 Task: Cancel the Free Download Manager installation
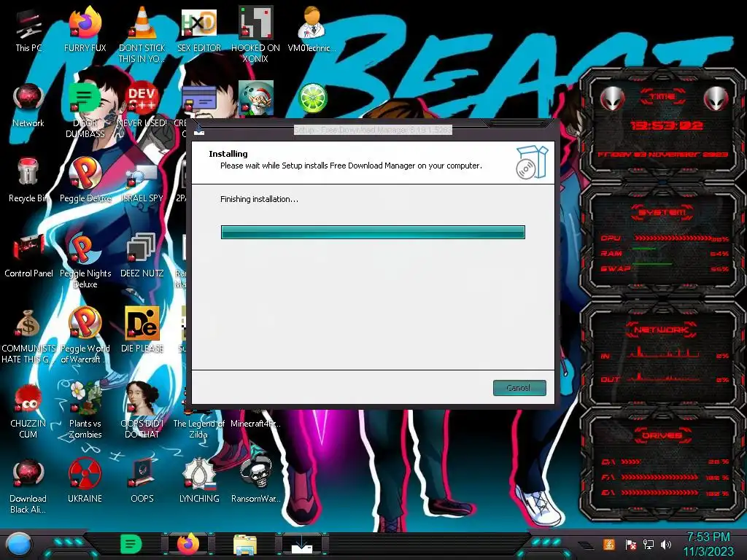[519, 388]
